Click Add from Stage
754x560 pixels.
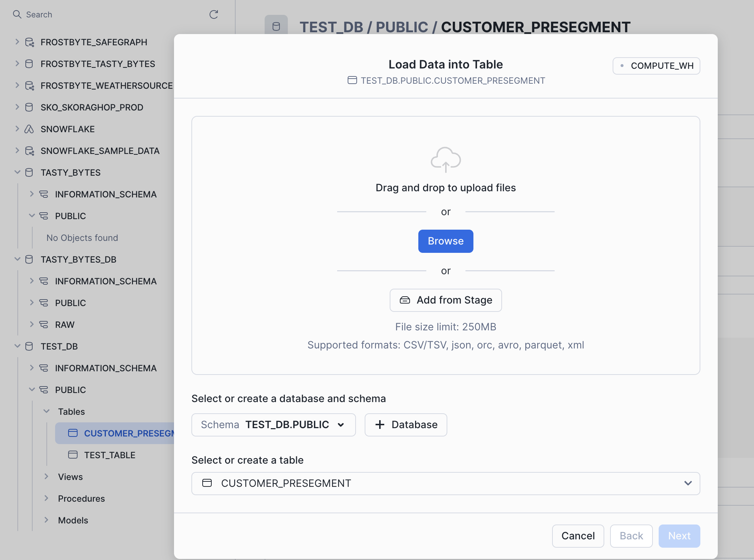446,300
